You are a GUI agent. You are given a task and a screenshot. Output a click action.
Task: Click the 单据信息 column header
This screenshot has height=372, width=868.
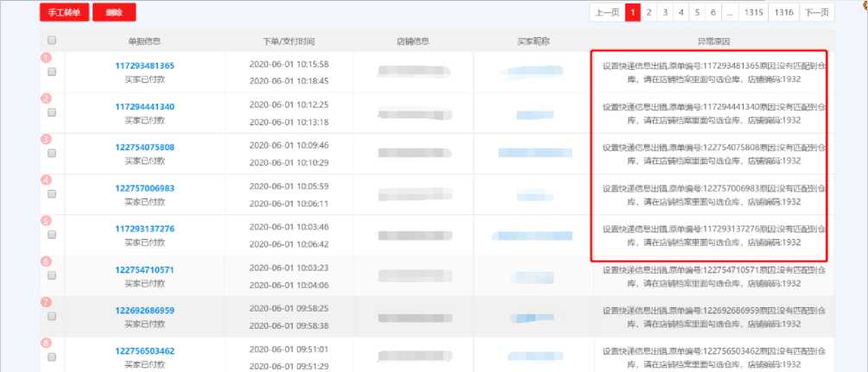144,41
